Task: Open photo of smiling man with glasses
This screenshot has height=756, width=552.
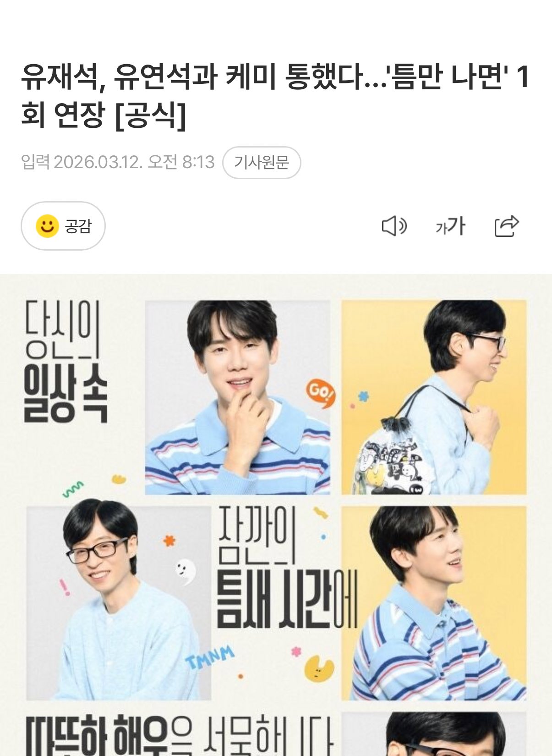Action: pyautogui.click(x=118, y=603)
